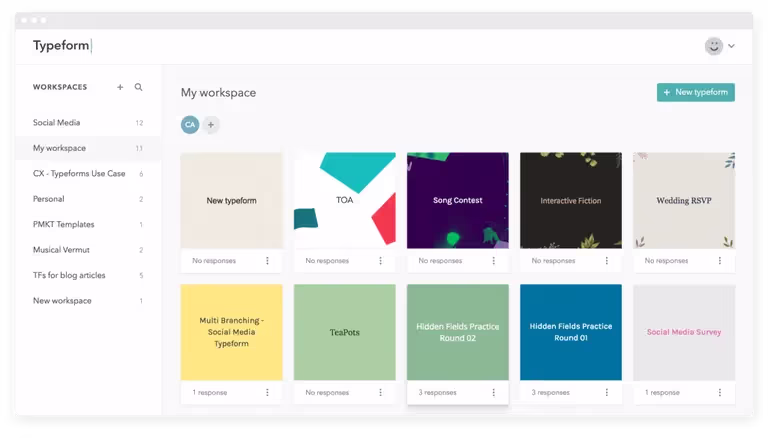Click '1 response' under Social Media Survey
Image resolution: width=768 pixels, height=438 pixels.
(662, 392)
